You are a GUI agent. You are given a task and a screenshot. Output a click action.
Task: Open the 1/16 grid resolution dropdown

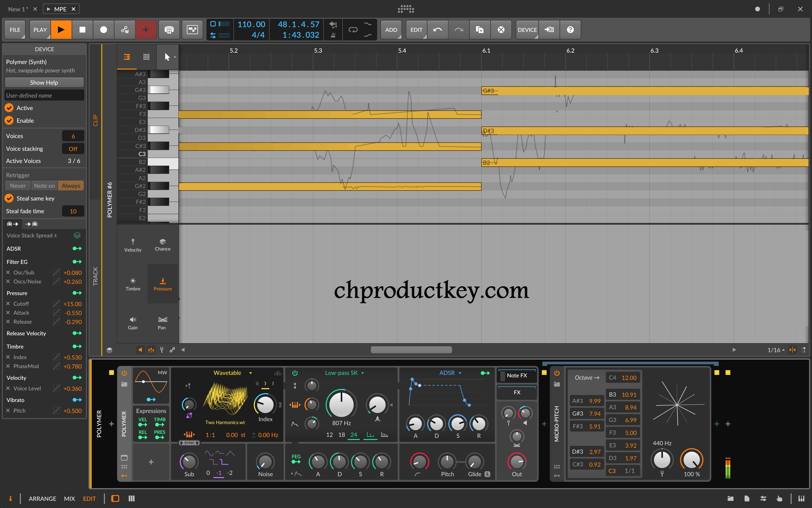tap(776, 350)
